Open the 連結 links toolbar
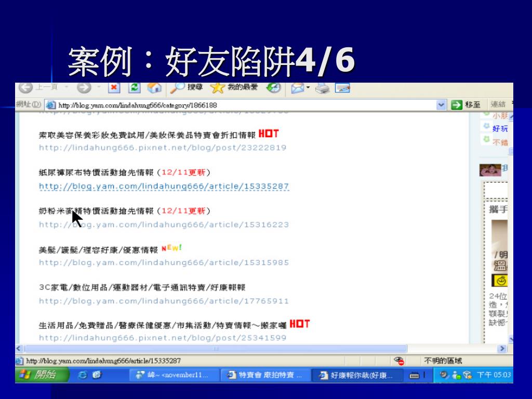Screen dimensions: 532x399 tap(498, 104)
